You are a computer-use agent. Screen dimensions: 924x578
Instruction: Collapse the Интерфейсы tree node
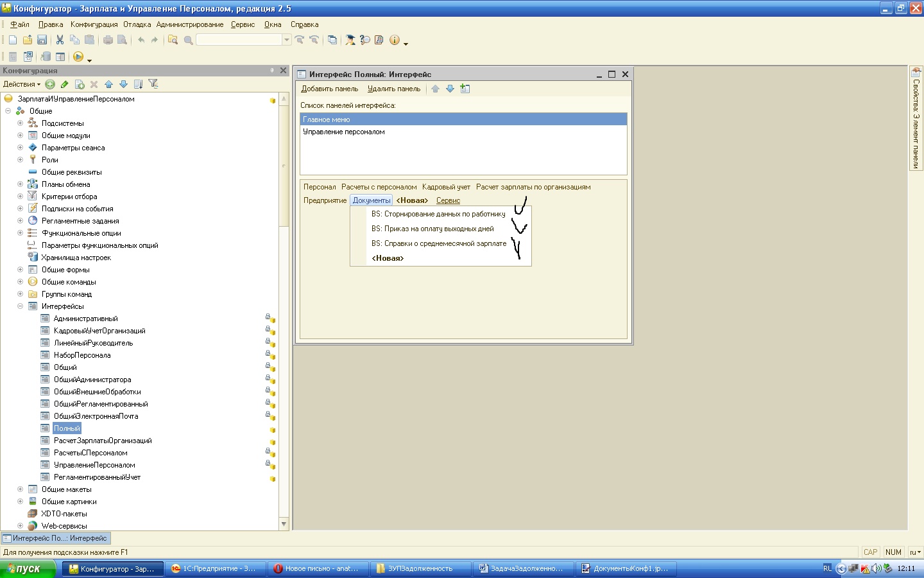point(20,306)
